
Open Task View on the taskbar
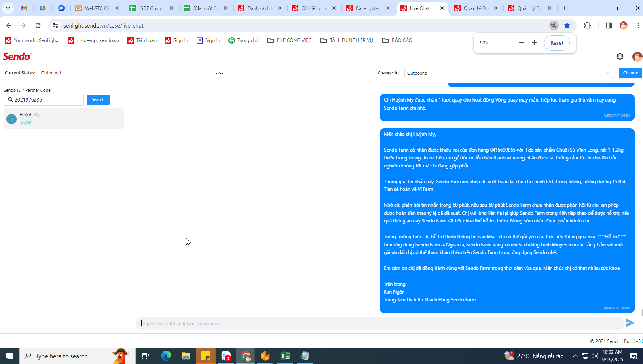(x=146, y=356)
